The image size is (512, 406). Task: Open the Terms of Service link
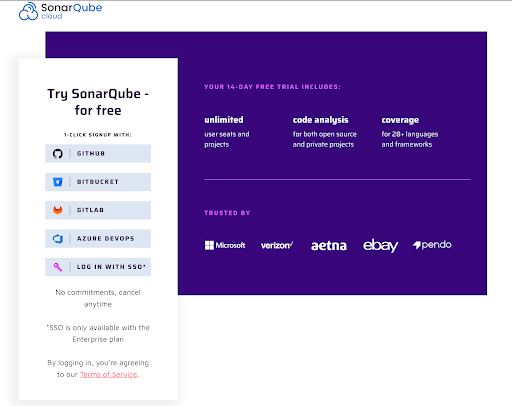[x=108, y=375]
